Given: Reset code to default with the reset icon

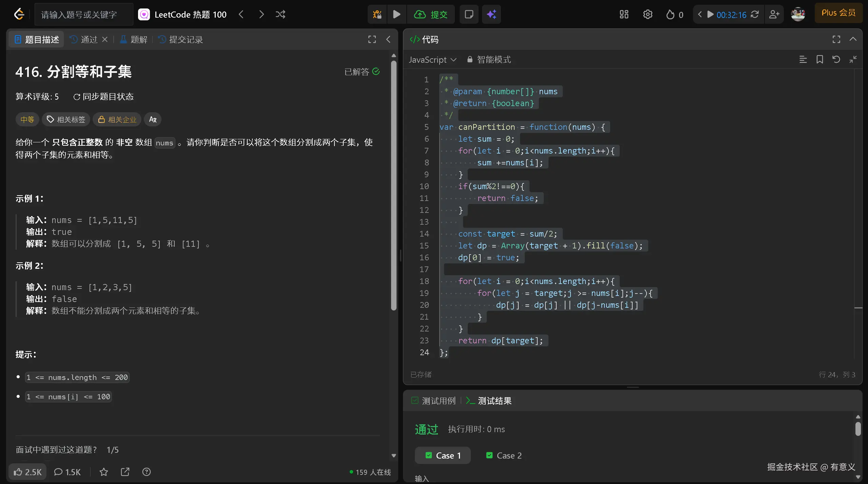Looking at the screenshot, I should [836, 60].
